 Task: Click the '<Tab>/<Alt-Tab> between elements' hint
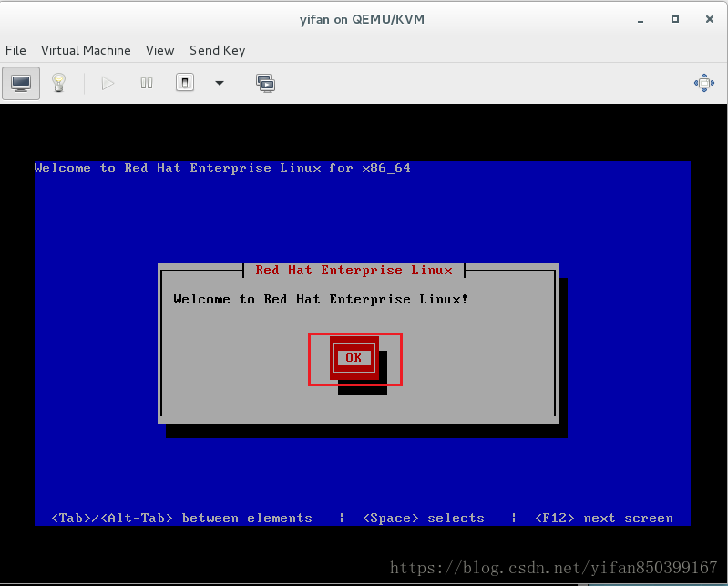click(x=181, y=519)
